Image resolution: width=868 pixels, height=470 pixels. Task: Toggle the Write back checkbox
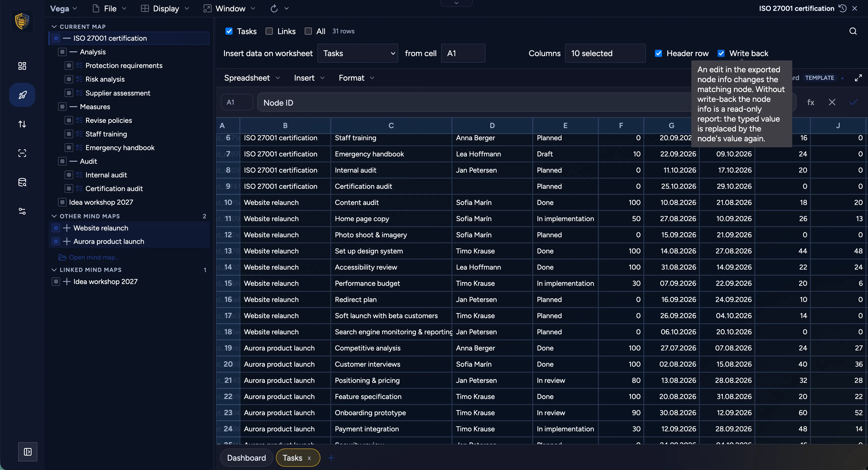click(x=721, y=53)
